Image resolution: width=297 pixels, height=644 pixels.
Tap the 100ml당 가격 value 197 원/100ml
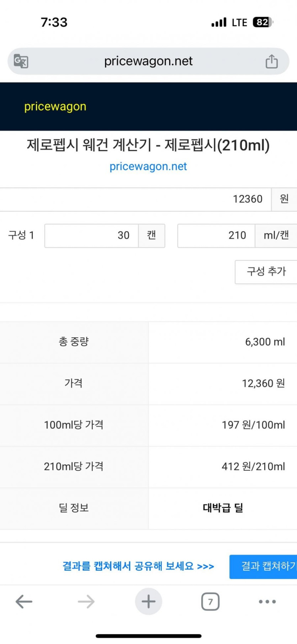click(x=253, y=425)
